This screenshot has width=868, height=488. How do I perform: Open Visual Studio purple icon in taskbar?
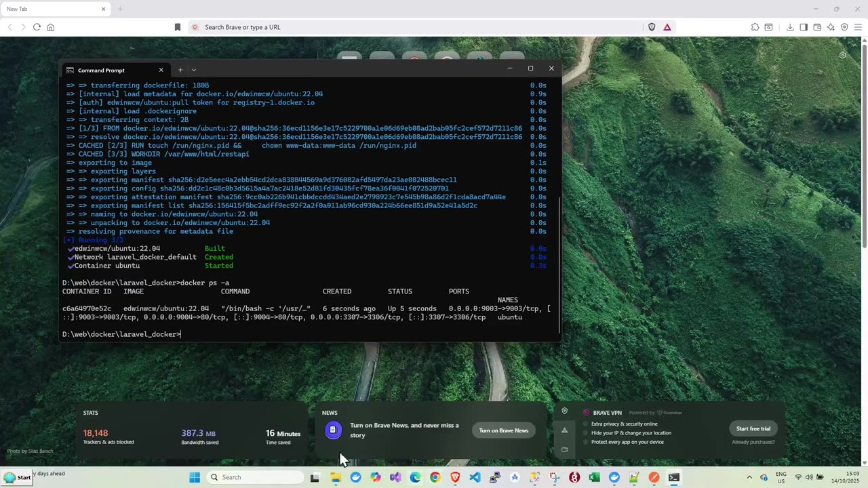(x=395, y=477)
